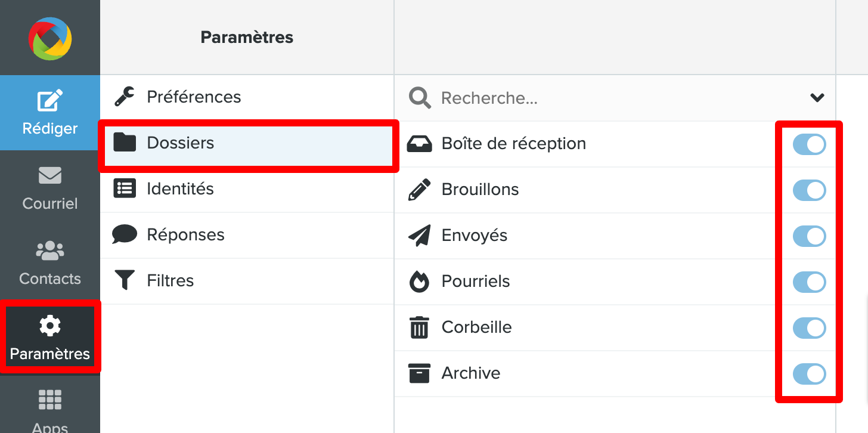Toggle the Boîte de réception subscription switch
Image resolution: width=868 pixels, height=433 pixels.
[x=809, y=144]
